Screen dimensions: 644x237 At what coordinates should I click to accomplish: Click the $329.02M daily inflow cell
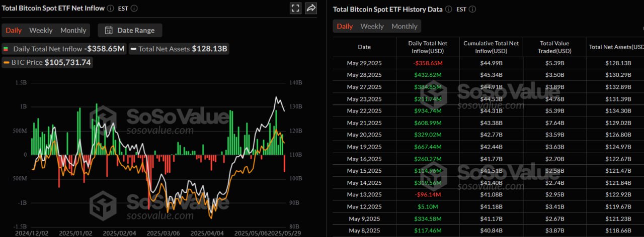(428, 135)
